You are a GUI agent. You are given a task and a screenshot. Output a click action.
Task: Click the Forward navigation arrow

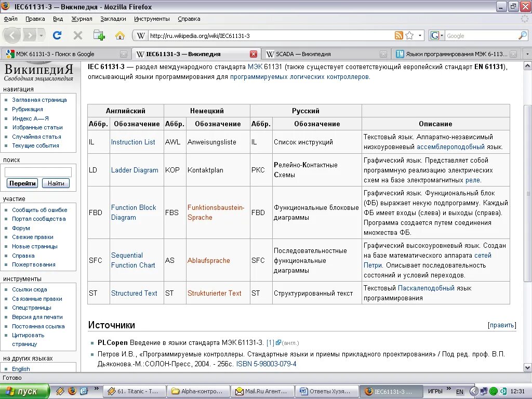point(30,35)
